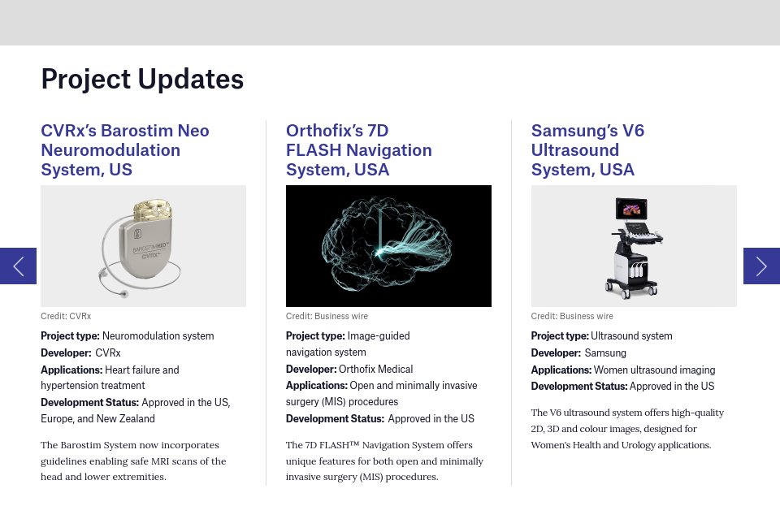Select 'Developer: Orthofix Medical' line
The width and height of the screenshot is (780, 532).
(x=349, y=370)
